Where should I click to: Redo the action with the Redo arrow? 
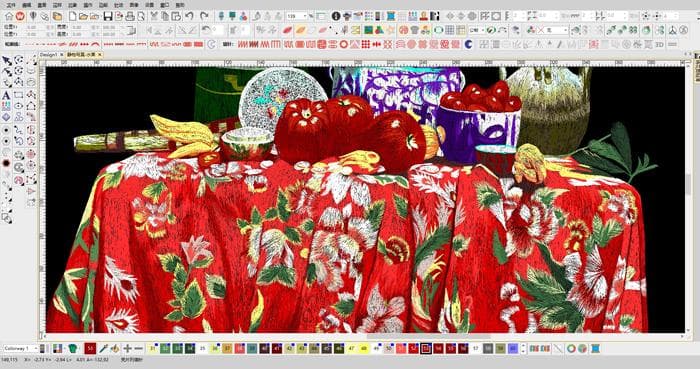(204, 17)
